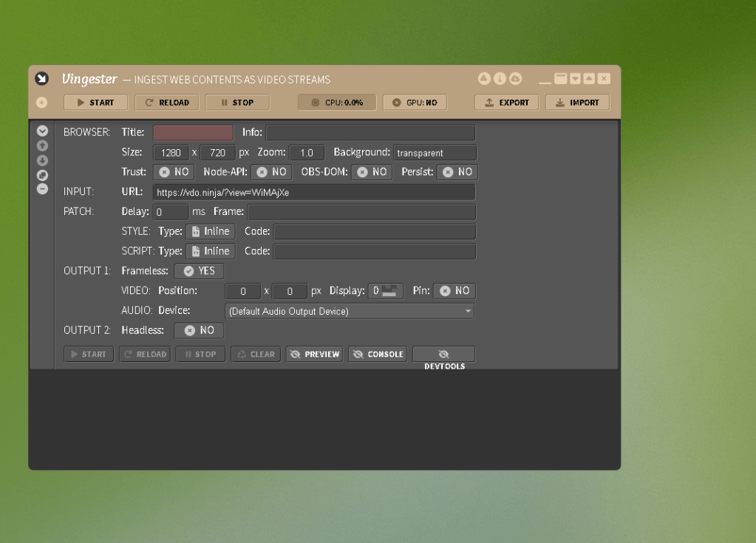Click the video Position Y field

[x=290, y=291]
